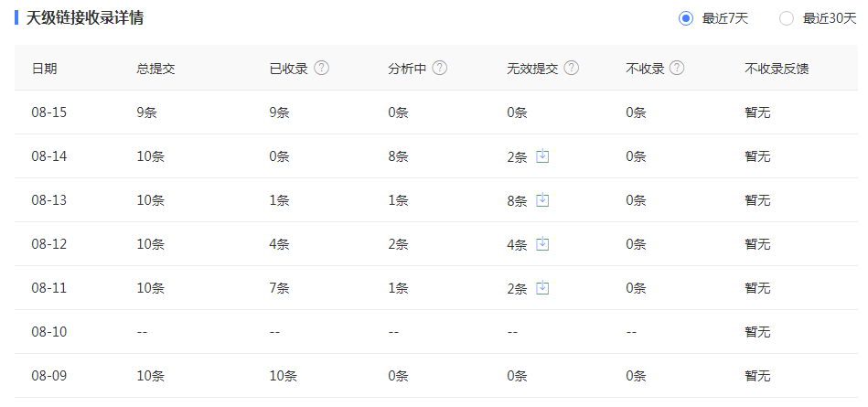The height and width of the screenshot is (407, 868).
Task: Download invalid submissions for 08-13
Action: click(x=542, y=200)
